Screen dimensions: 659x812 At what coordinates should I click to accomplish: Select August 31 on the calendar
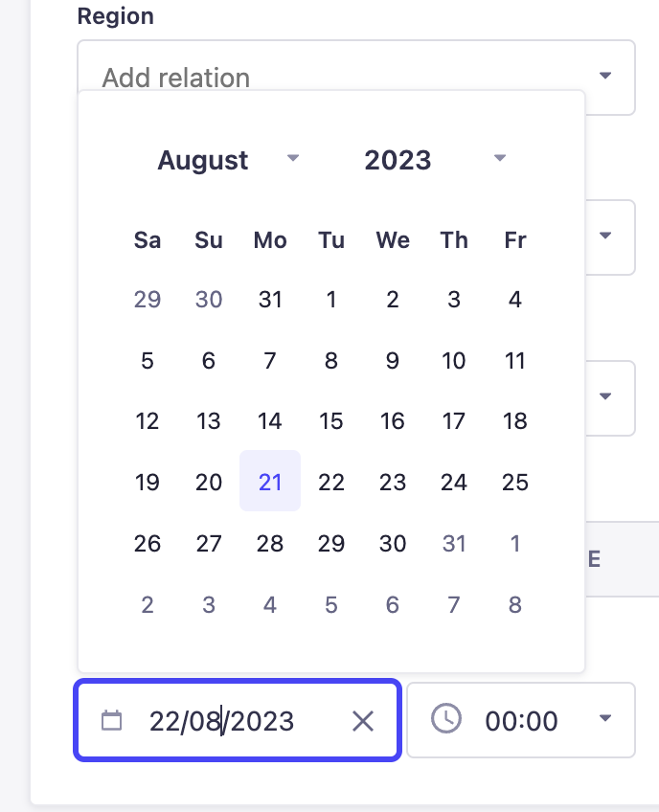[454, 543]
